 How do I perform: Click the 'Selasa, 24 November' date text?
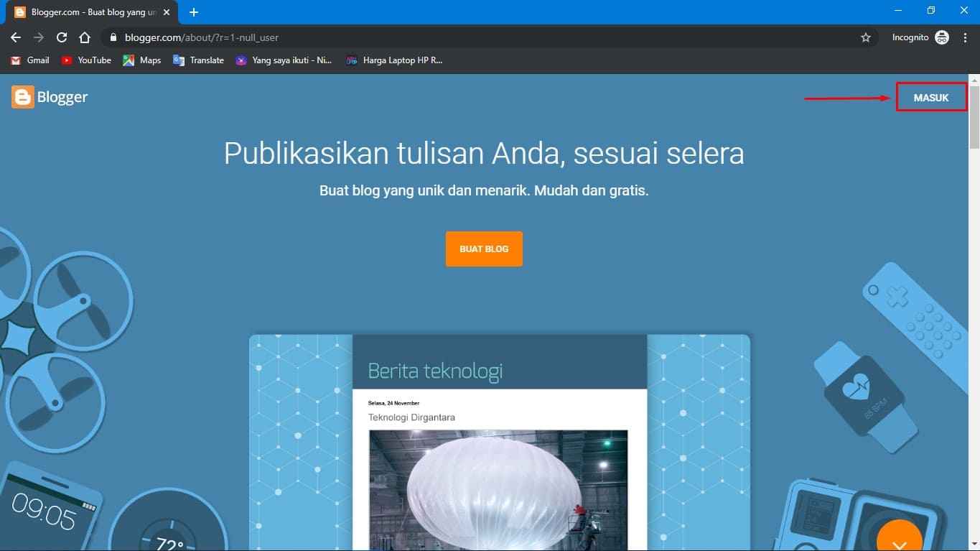pos(393,403)
